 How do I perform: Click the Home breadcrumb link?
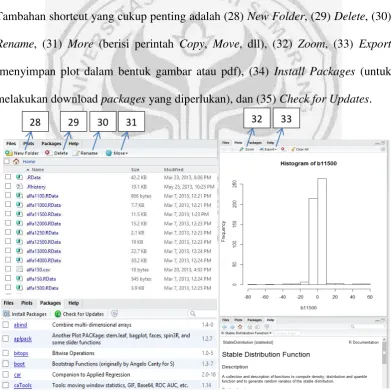pyautogui.click(x=29, y=161)
